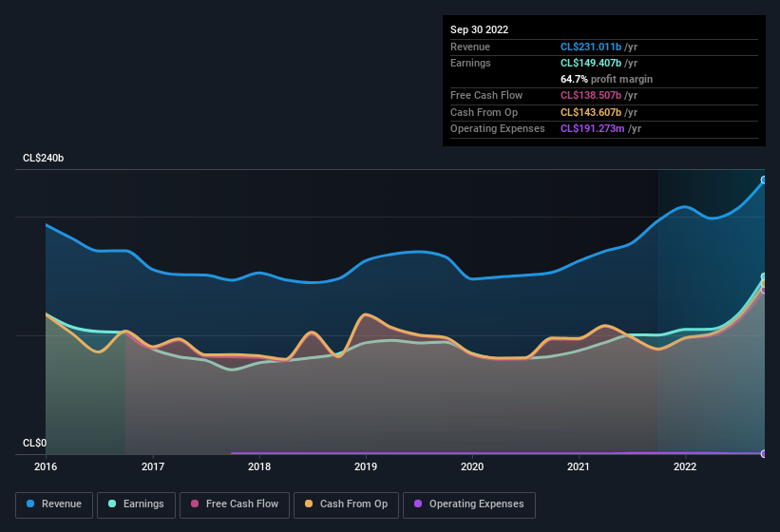Toggle the Free Cash Flow legend item
This screenshot has width=780, height=532.
[x=235, y=504]
